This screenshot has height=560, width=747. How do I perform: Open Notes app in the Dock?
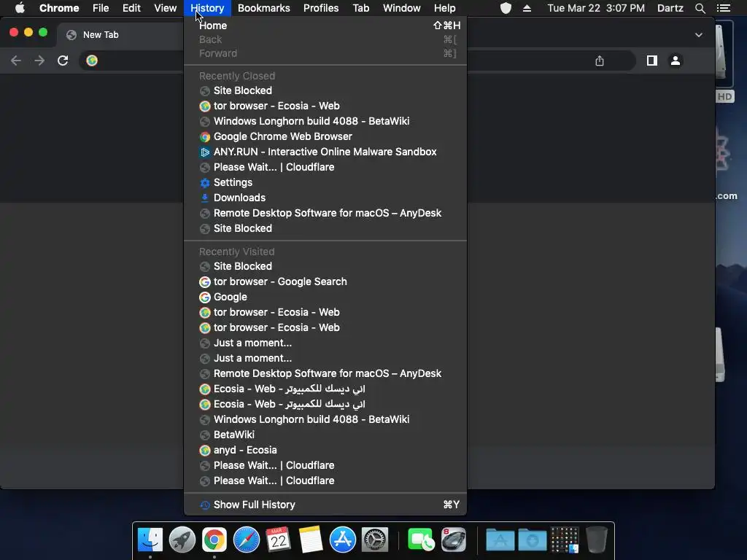point(311,540)
